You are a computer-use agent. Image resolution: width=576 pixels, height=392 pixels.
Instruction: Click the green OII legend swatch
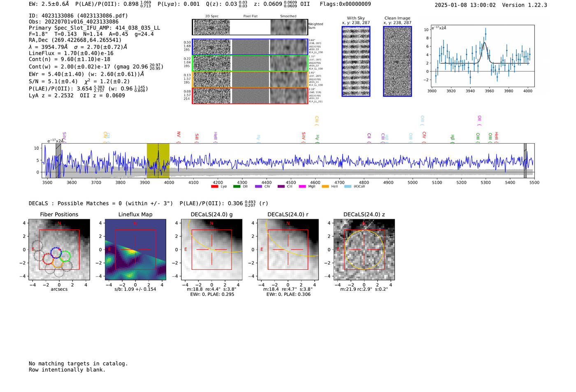[237, 186]
